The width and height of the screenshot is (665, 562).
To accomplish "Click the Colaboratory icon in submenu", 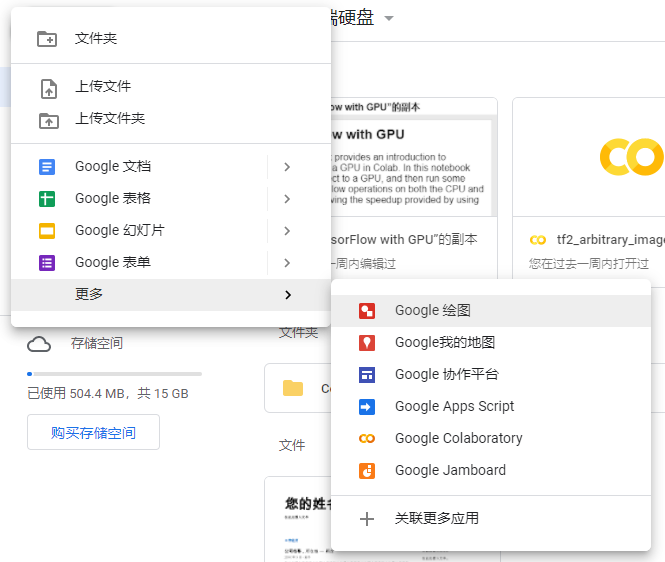I will [x=367, y=439].
